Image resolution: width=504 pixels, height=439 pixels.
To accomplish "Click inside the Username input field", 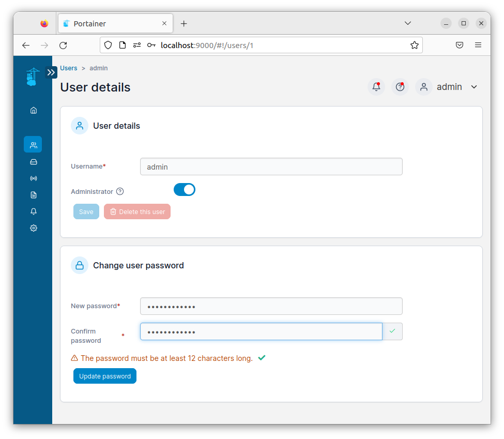I will (x=271, y=166).
